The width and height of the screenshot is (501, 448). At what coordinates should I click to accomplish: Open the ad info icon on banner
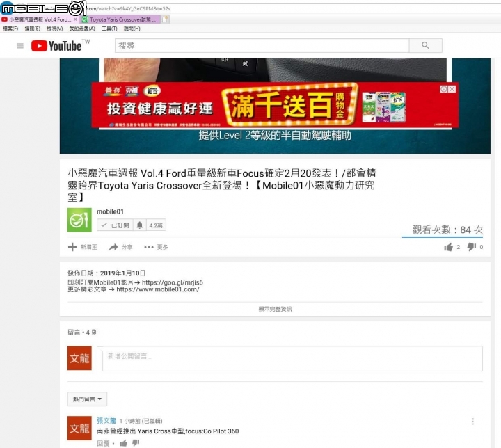click(444, 89)
